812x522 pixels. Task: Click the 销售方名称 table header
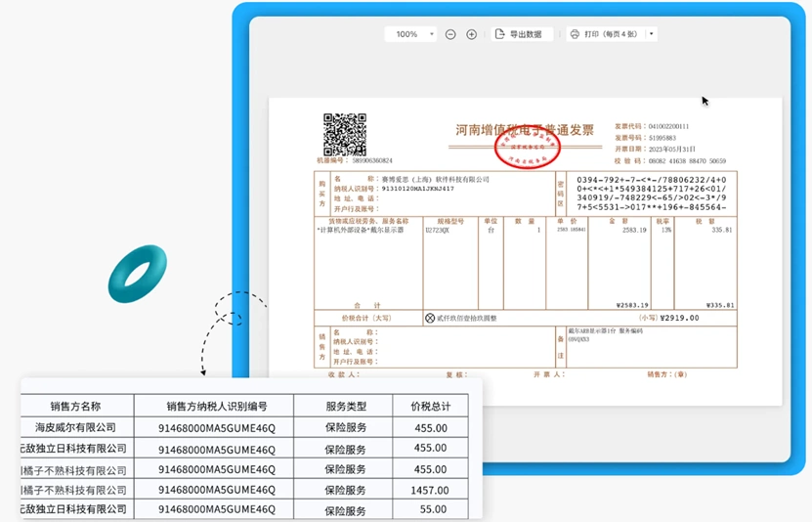coord(75,406)
